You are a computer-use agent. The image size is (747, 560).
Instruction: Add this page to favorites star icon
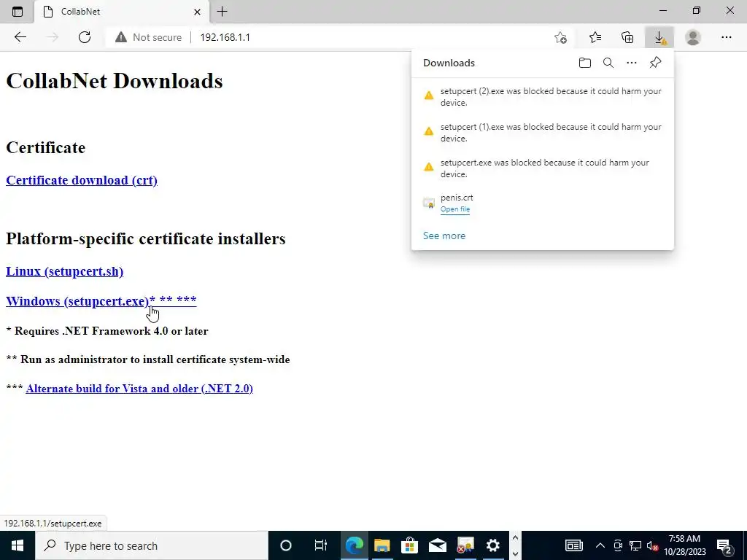pos(561,37)
